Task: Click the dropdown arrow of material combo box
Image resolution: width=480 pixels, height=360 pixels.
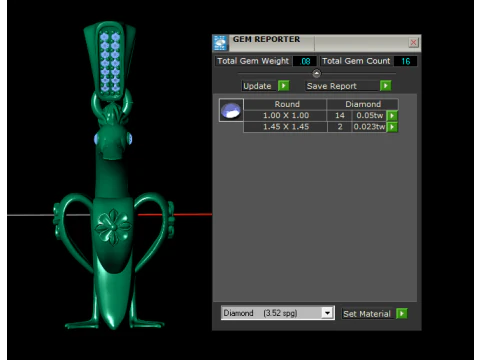Action: coord(328,313)
